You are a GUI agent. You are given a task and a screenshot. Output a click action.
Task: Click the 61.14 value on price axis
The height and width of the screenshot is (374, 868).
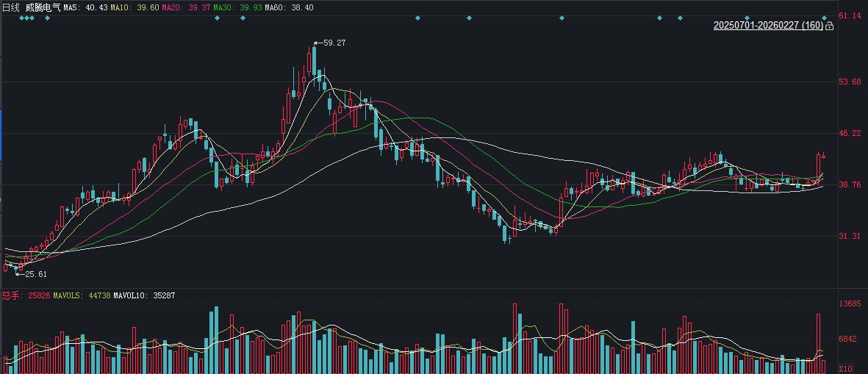[x=850, y=16]
